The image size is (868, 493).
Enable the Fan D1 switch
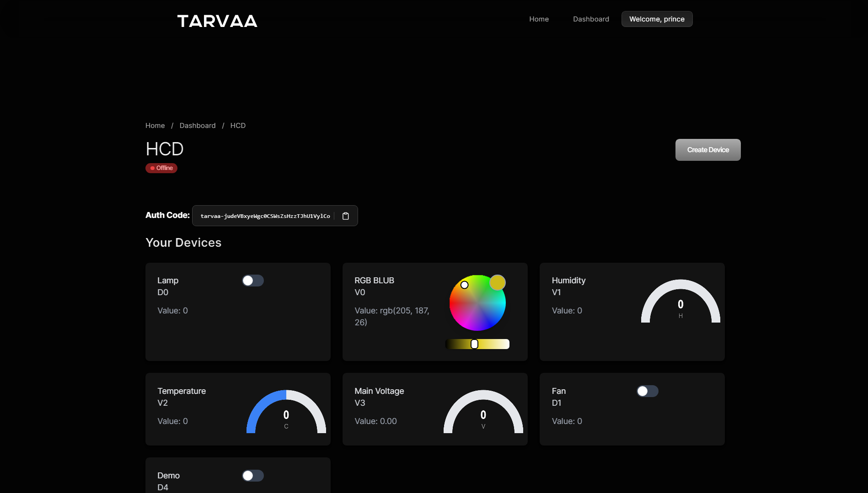coord(647,391)
